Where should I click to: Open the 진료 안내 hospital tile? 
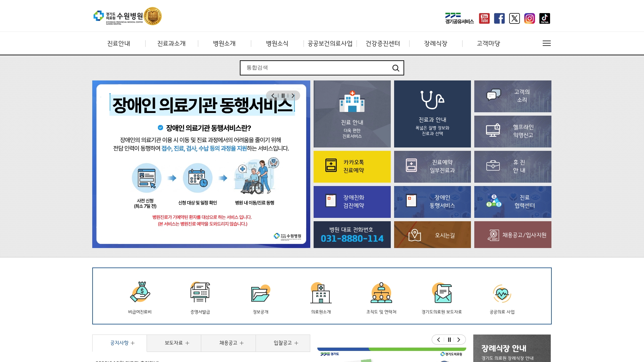(x=352, y=114)
